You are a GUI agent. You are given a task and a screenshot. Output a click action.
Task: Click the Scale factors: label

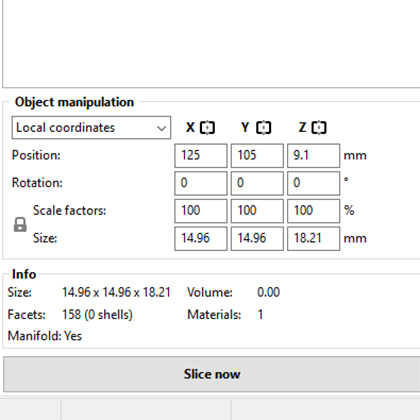[69, 210]
